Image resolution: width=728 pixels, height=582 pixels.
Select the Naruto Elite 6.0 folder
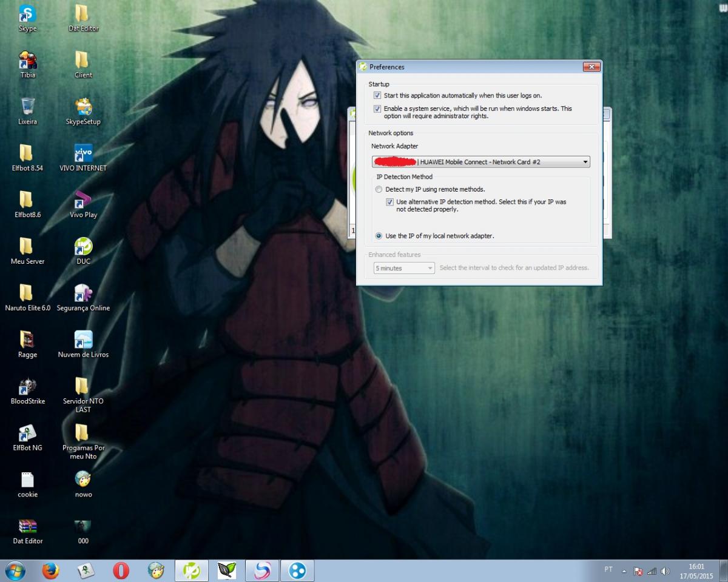tap(27, 298)
